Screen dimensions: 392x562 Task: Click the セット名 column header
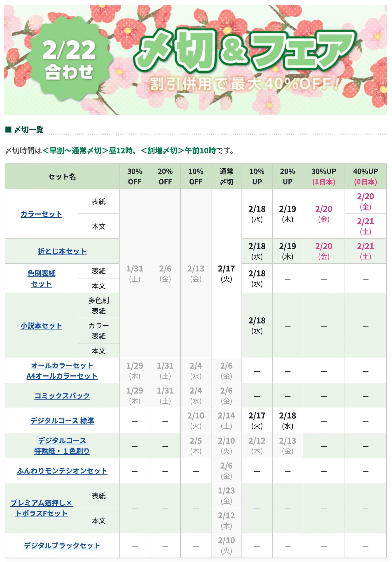pyautogui.click(x=62, y=177)
